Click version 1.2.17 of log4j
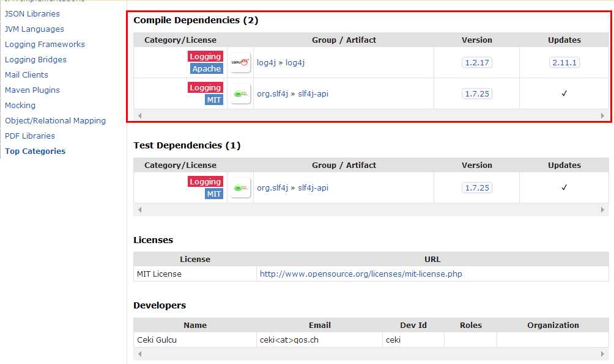 click(477, 62)
